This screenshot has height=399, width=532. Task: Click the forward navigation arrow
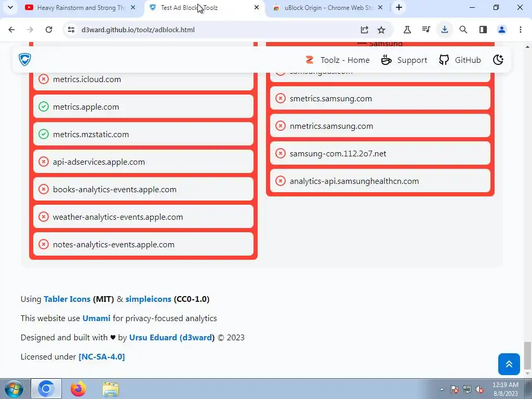click(30, 30)
